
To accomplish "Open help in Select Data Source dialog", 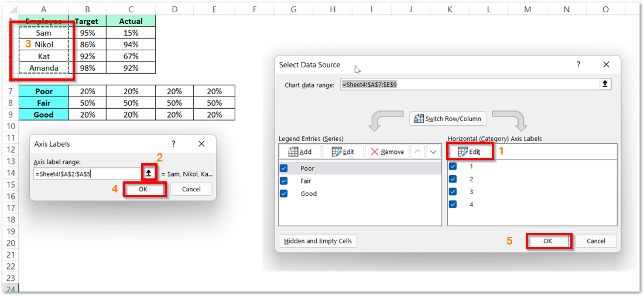I will [578, 65].
